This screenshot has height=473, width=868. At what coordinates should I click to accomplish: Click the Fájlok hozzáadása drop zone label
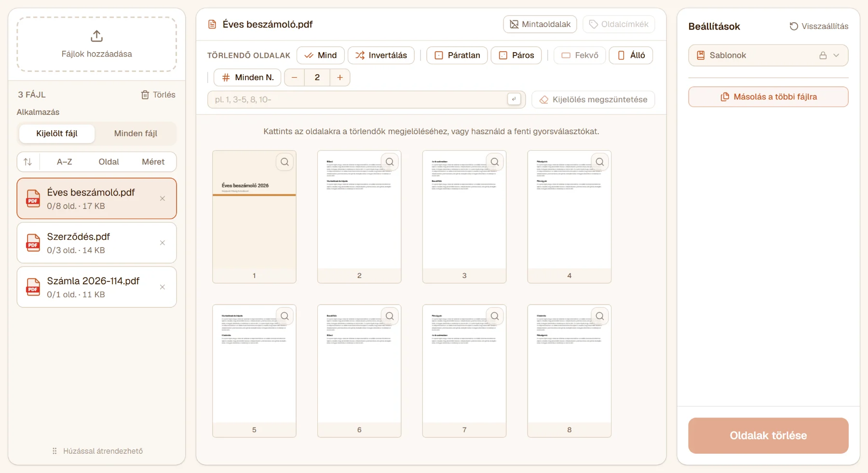click(96, 54)
